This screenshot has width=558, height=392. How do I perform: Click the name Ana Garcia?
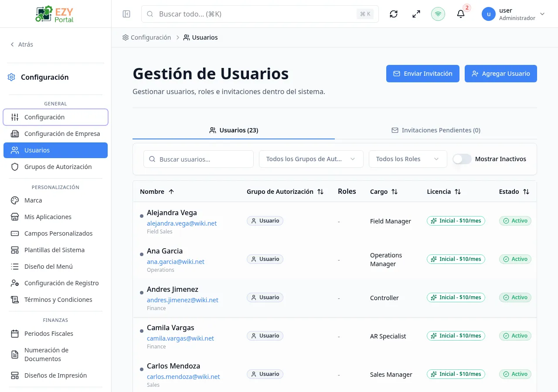[x=165, y=251]
